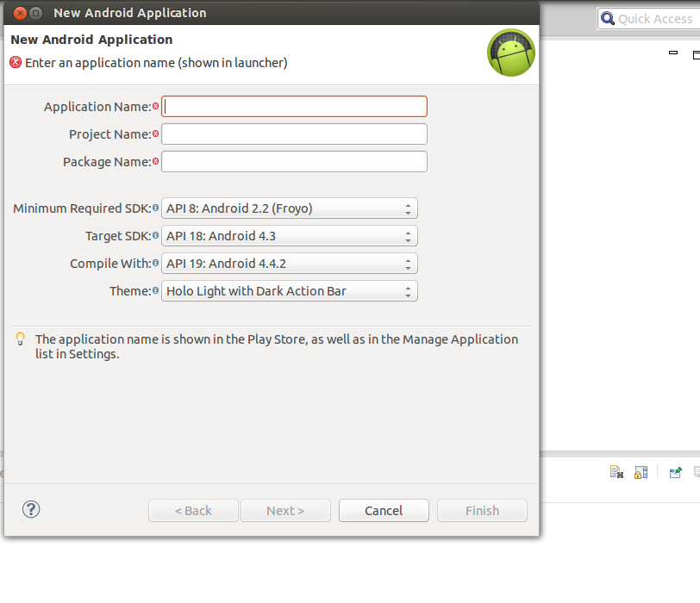Open the Theme dropdown
Image resolution: width=700 pixels, height=603 pixels.
pos(290,291)
